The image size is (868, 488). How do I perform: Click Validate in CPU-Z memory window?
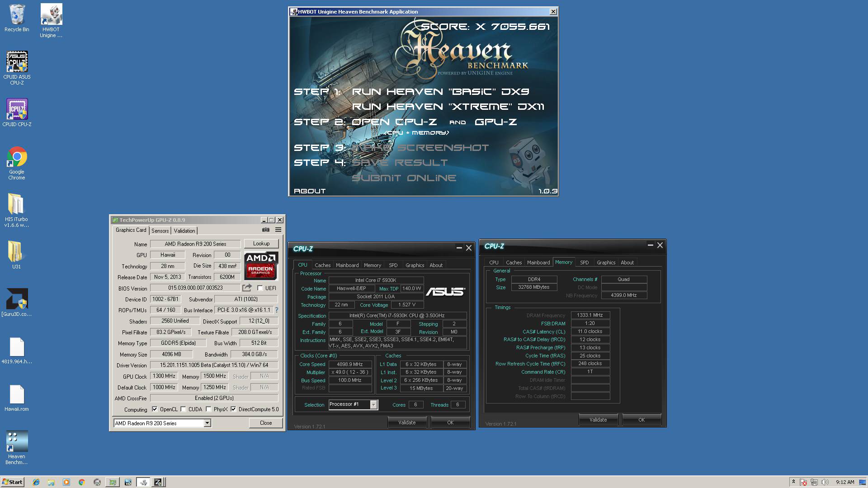tap(598, 420)
